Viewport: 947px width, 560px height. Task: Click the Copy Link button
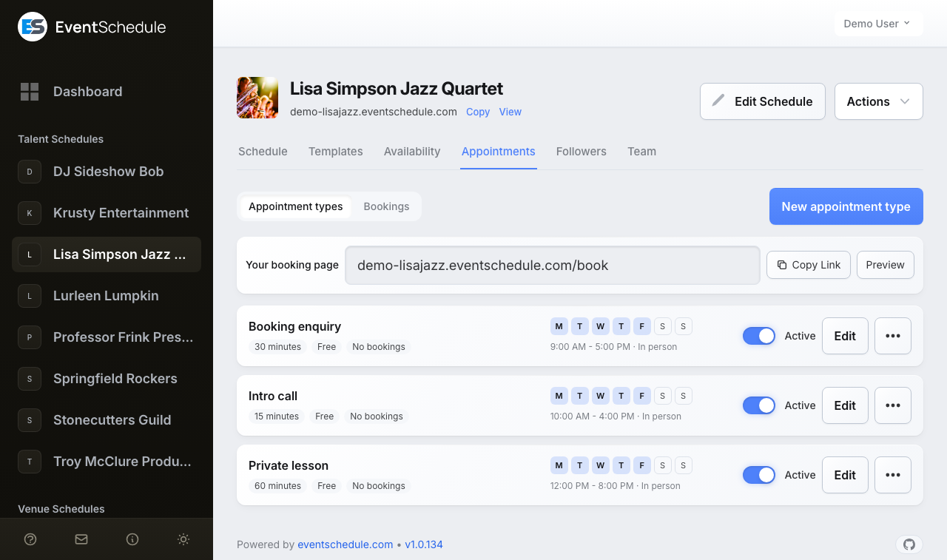tap(809, 265)
